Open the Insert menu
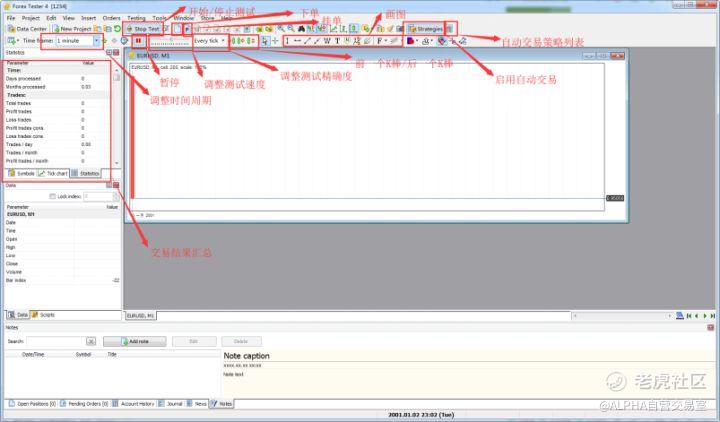Viewport: 720px width, 422px height. pos(89,18)
